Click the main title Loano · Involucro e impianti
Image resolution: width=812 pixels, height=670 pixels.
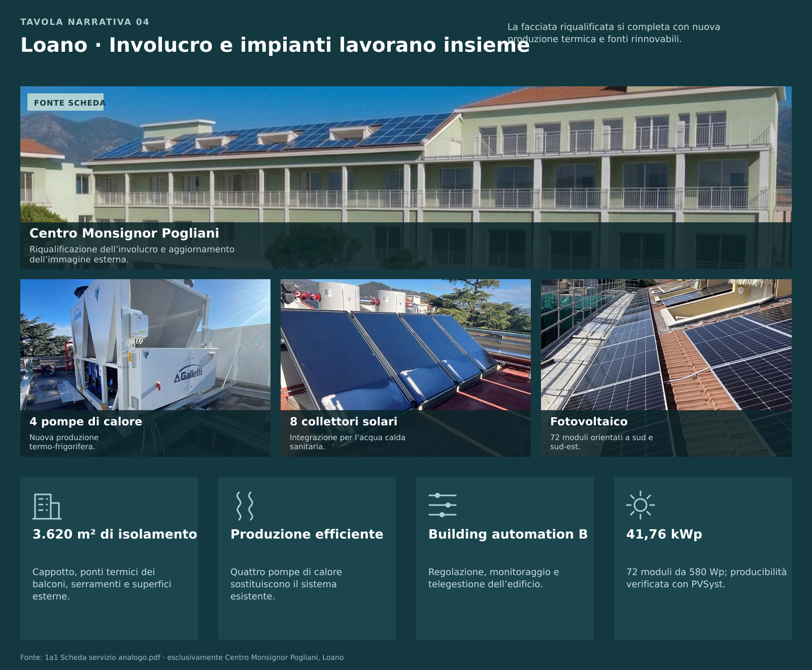pyautogui.click(x=275, y=45)
